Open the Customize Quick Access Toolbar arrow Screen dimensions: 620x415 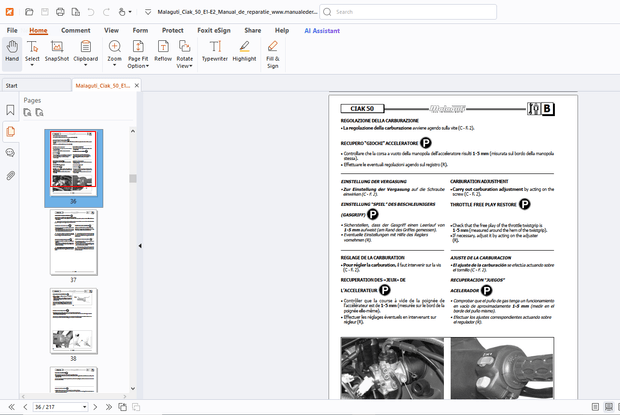point(148,12)
